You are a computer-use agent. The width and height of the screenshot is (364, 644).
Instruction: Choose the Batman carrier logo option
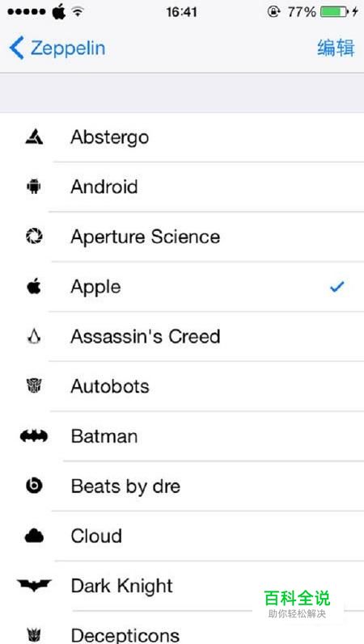click(x=182, y=436)
